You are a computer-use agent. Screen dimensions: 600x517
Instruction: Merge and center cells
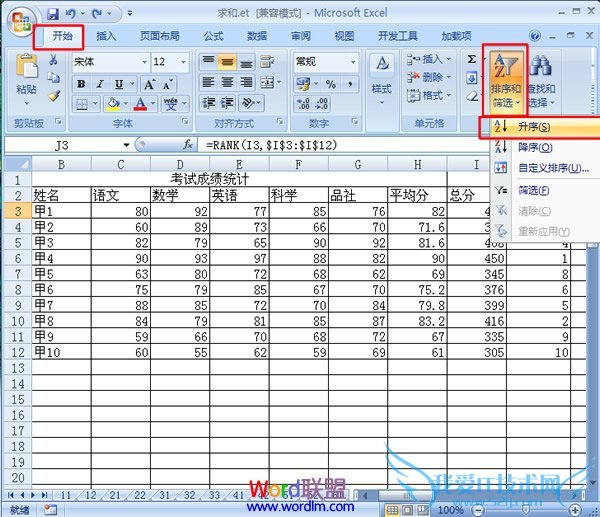click(x=267, y=82)
